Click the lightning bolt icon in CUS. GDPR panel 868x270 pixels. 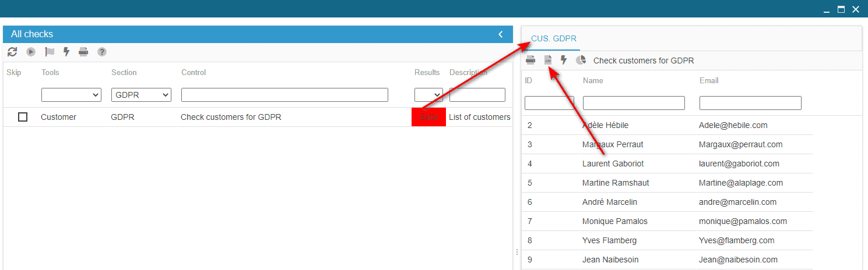(564, 60)
